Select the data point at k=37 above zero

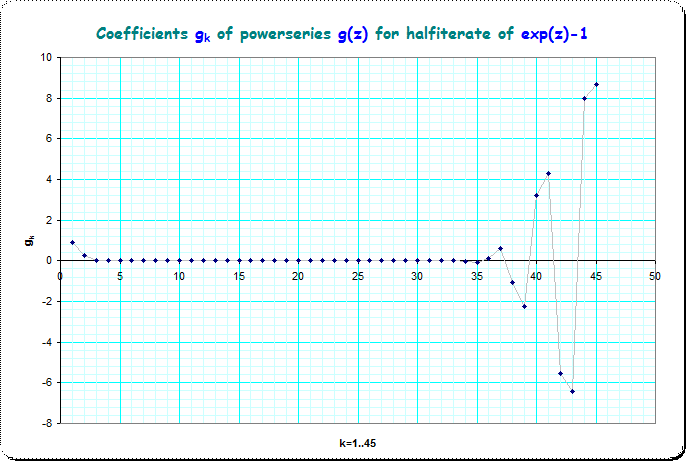(500, 248)
